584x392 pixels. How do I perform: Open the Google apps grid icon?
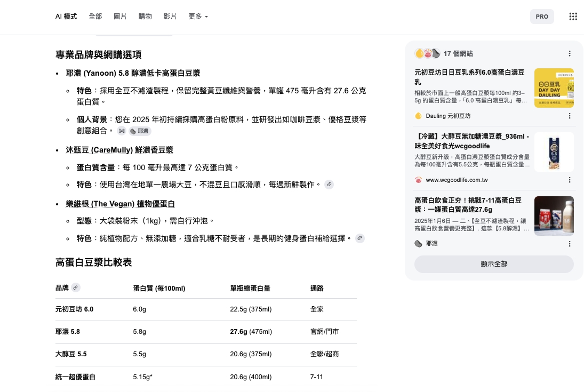pyautogui.click(x=573, y=17)
